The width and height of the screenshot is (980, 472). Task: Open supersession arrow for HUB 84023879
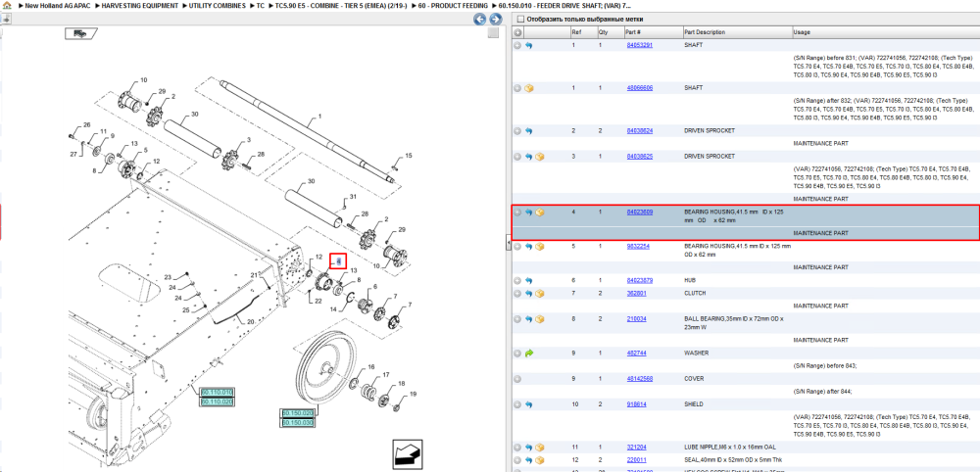tap(529, 280)
